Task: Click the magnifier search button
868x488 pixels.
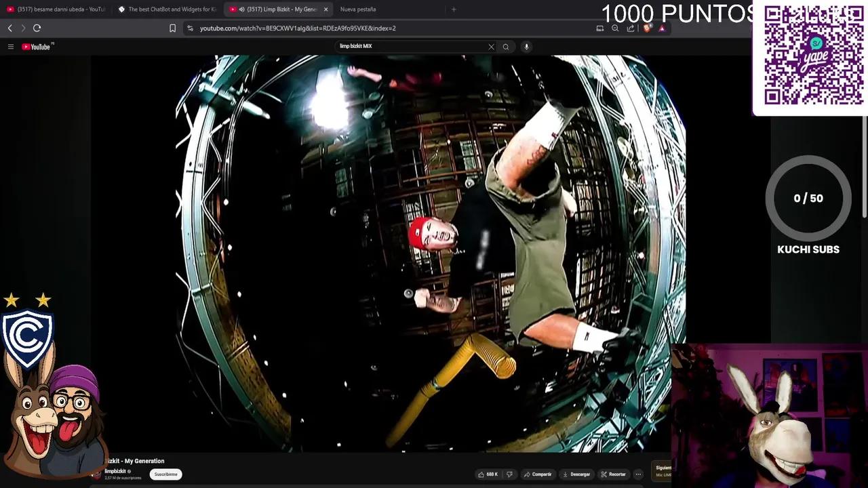Action: 506,47
